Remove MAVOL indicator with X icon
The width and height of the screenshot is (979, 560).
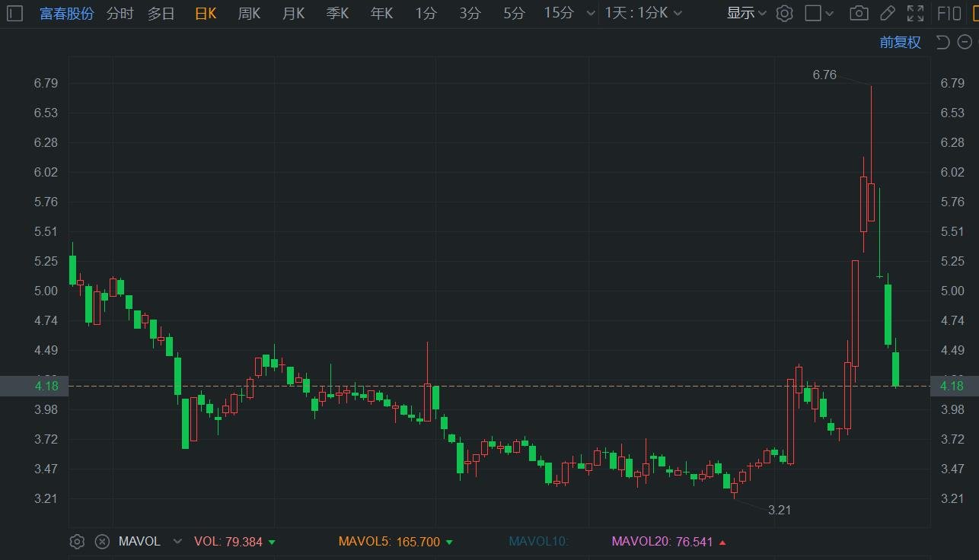pyautogui.click(x=102, y=542)
